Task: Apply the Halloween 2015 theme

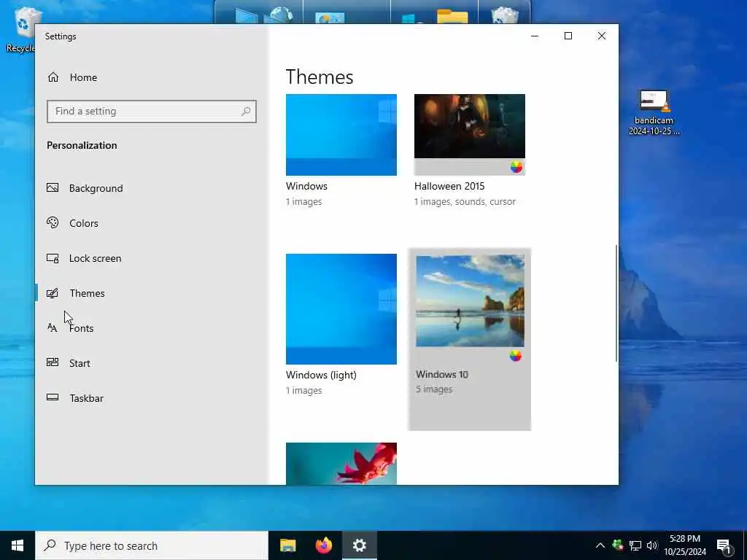Action: pyautogui.click(x=470, y=135)
